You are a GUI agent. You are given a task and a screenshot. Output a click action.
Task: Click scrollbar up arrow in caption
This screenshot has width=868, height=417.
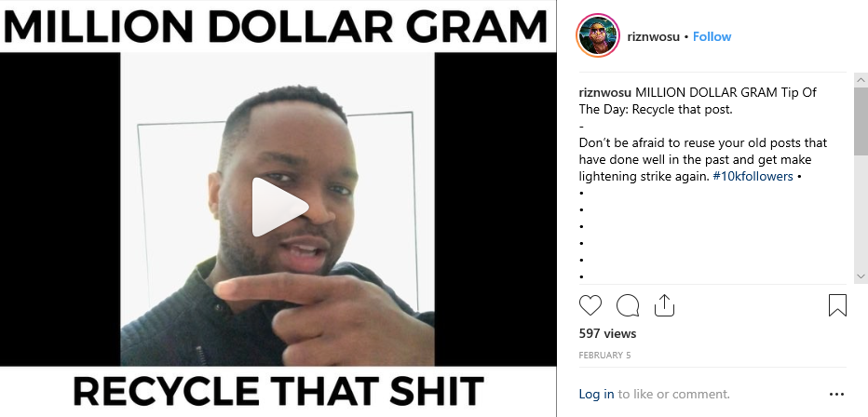(x=861, y=80)
